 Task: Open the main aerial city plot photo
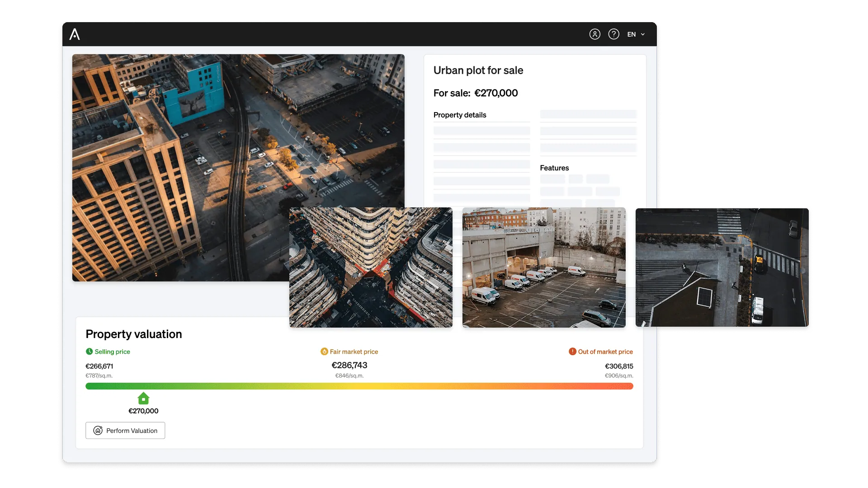238,168
